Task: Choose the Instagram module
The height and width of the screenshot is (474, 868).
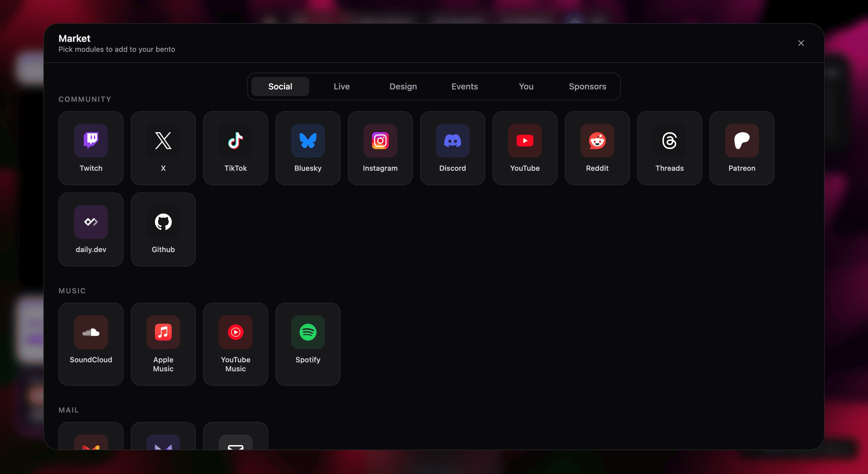Action: click(380, 148)
